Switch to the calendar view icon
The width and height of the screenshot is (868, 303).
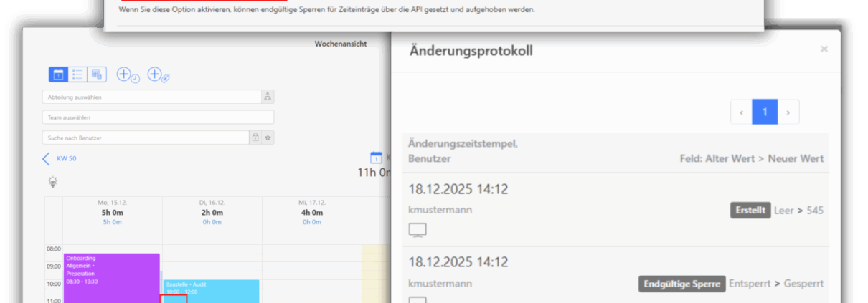pos(59,74)
